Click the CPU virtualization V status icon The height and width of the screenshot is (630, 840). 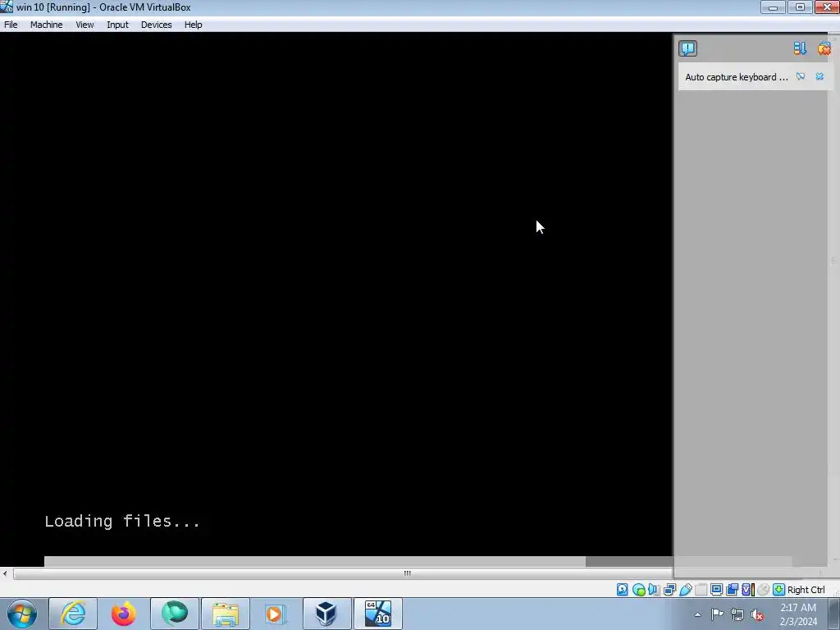748,589
